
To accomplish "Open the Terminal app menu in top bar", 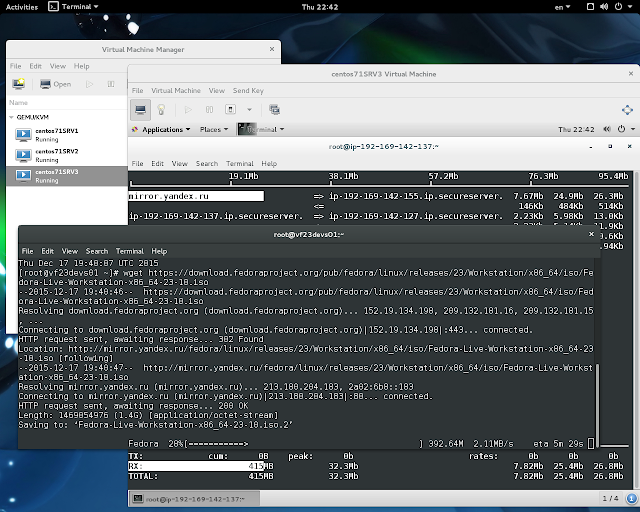I will [x=73, y=7].
